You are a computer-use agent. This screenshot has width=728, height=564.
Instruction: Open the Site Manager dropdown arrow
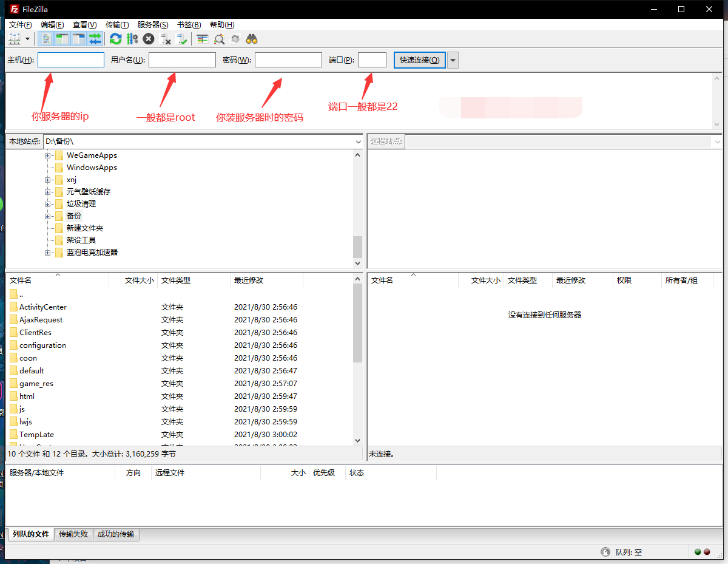27,39
